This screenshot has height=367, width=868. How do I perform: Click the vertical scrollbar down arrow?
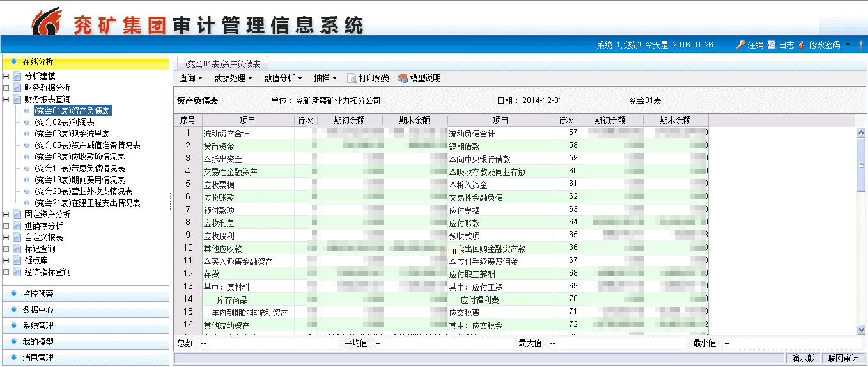(x=861, y=329)
